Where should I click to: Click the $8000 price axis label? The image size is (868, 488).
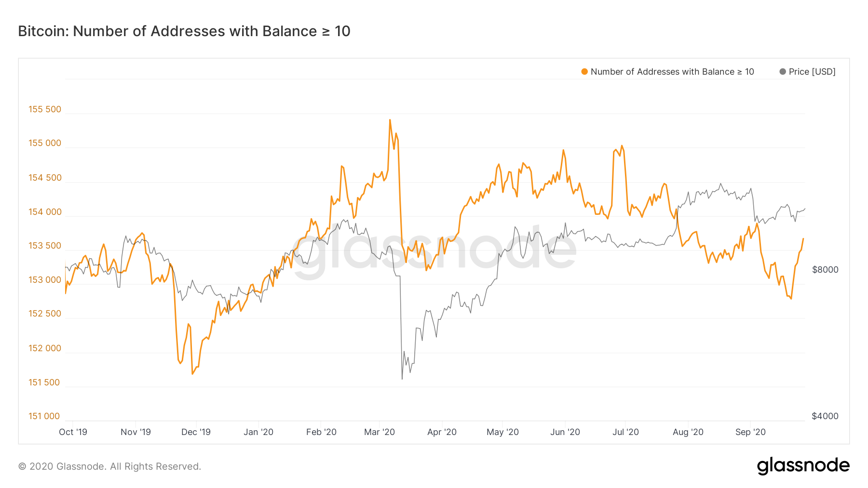[825, 270]
